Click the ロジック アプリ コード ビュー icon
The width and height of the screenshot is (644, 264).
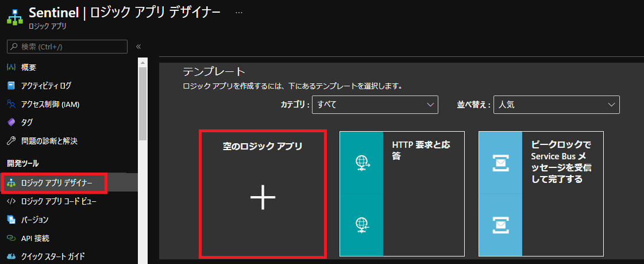pos(11,201)
